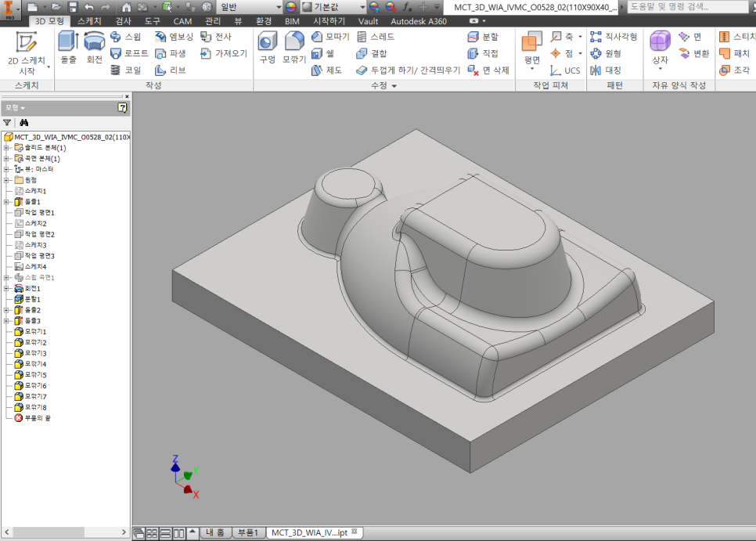756x541 pixels.
Task: Switch to the 검사 ribbon tab
Action: point(124,21)
